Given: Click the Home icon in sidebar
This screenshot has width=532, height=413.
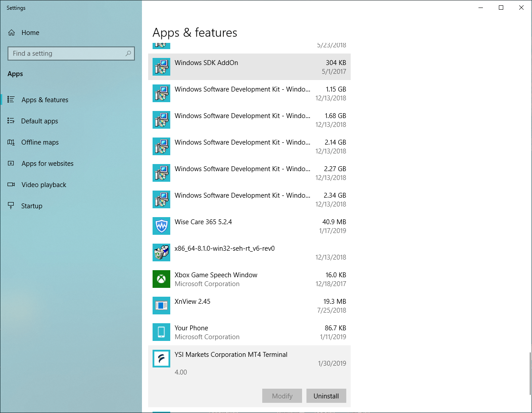Looking at the screenshot, I should [11, 33].
